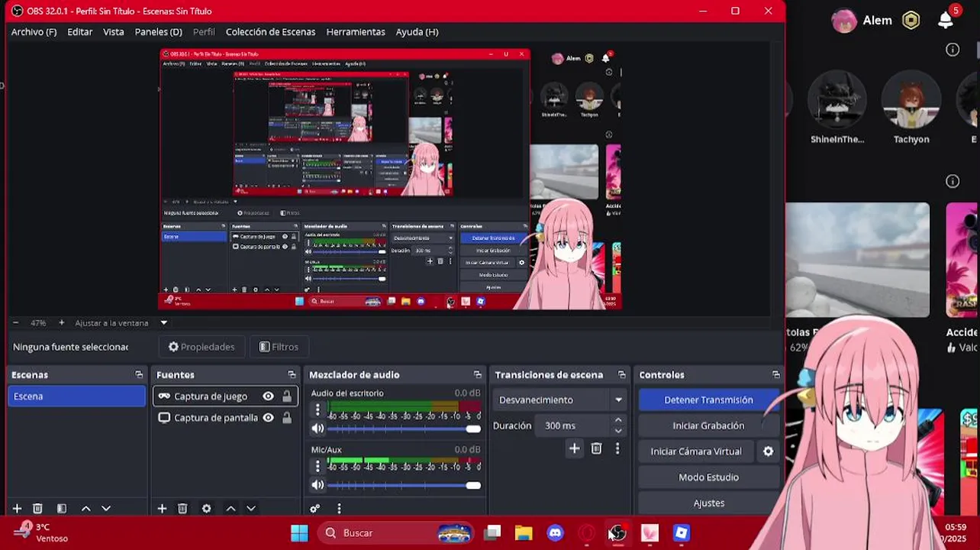Pop out the Fuentes dock
The height and width of the screenshot is (550, 980).
click(292, 375)
